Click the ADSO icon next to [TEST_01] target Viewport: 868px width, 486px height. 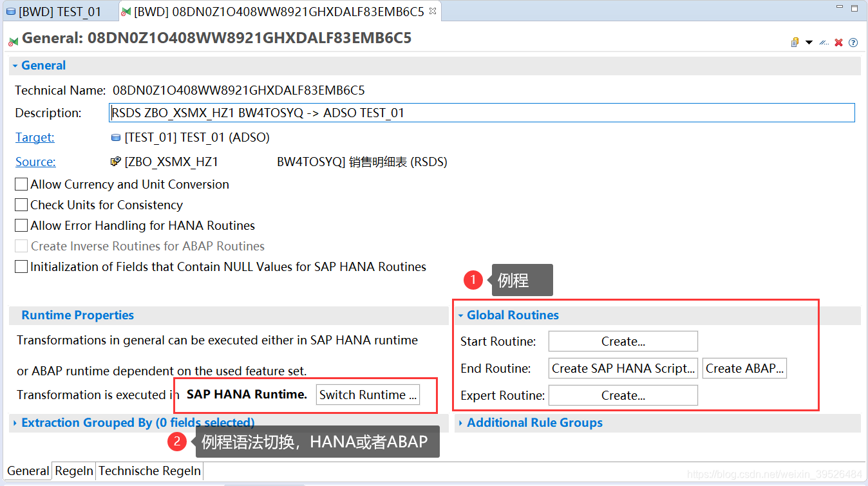(116, 137)
